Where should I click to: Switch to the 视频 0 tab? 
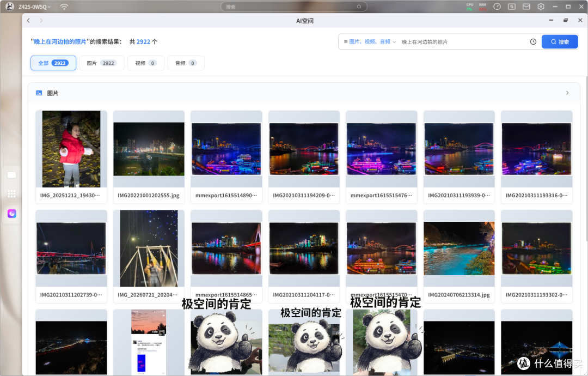146,63
